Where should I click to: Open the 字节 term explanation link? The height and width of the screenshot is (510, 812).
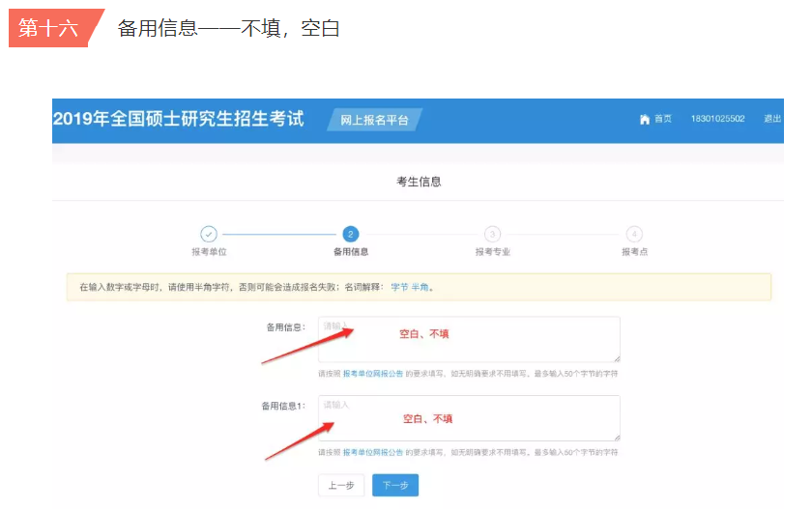pos(399,288)
